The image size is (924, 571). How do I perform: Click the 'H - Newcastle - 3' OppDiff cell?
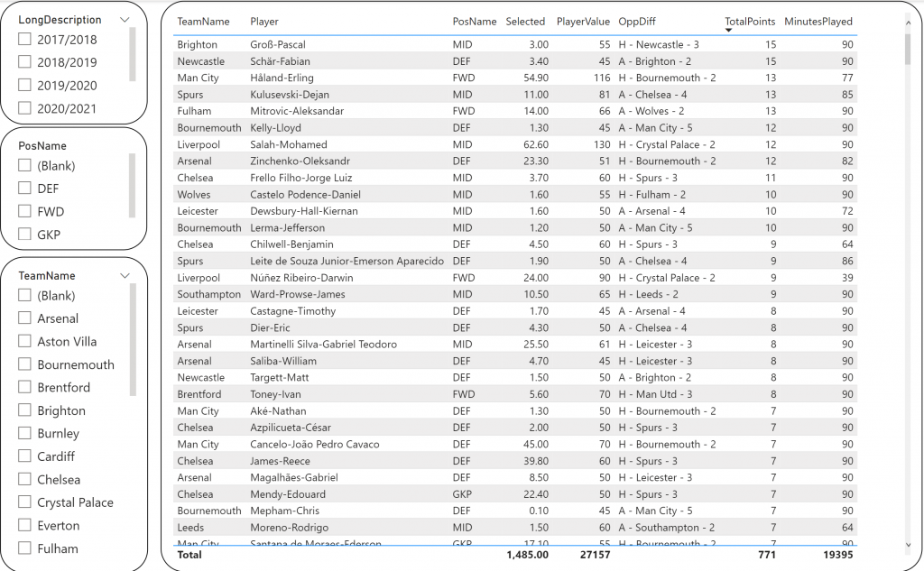tap(658, 44)
